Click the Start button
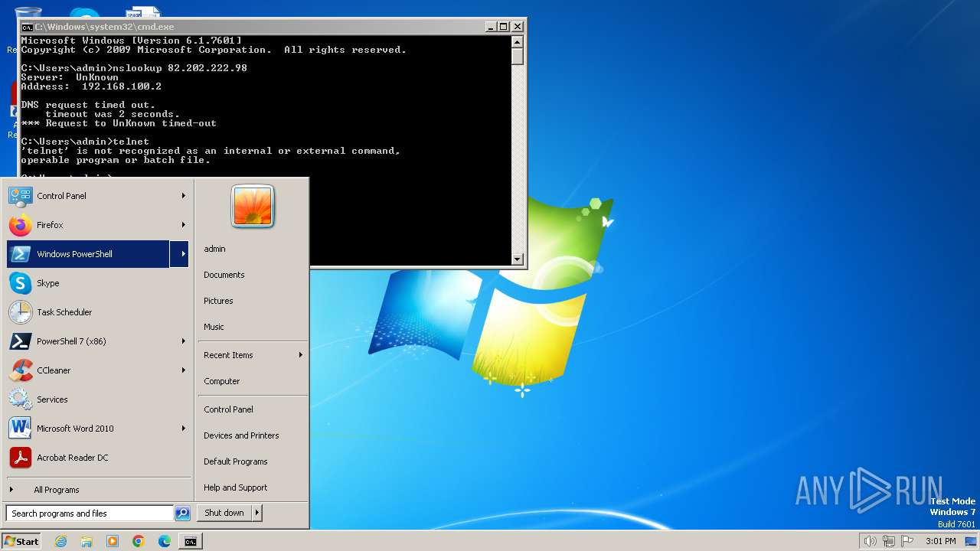980x551 pixels. point(21,541)
